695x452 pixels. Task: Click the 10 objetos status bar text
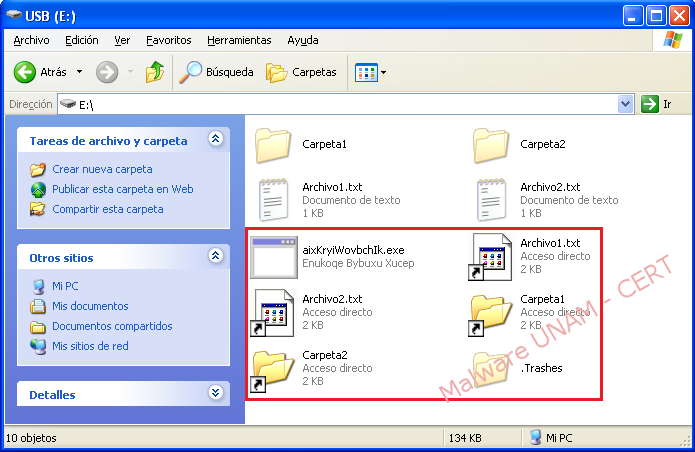coord(31,438)
